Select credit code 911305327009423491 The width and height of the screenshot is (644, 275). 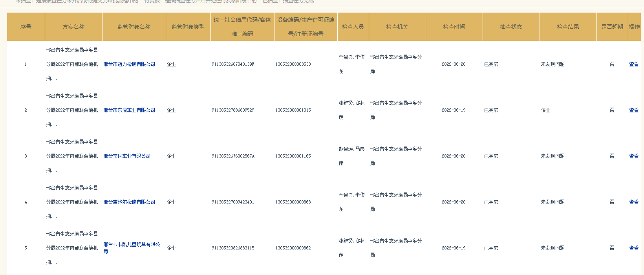pyautogui.click(x=233, y=202)
